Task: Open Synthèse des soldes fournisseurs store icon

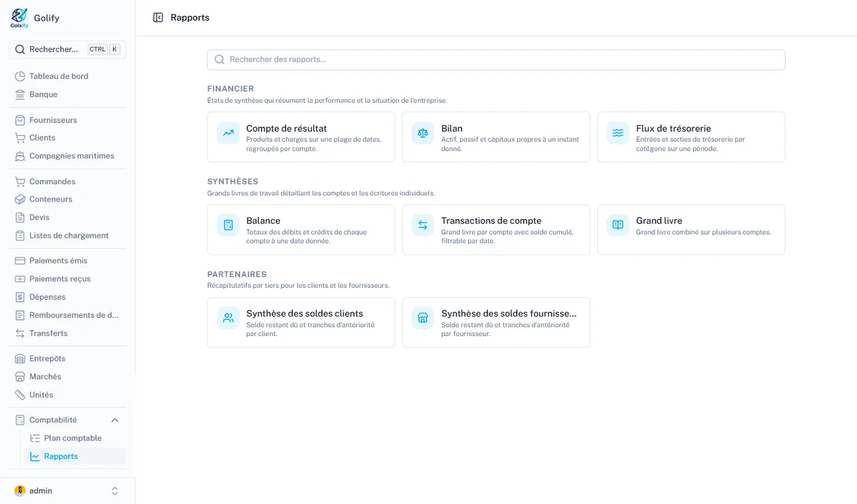Action: click(422, 318)
